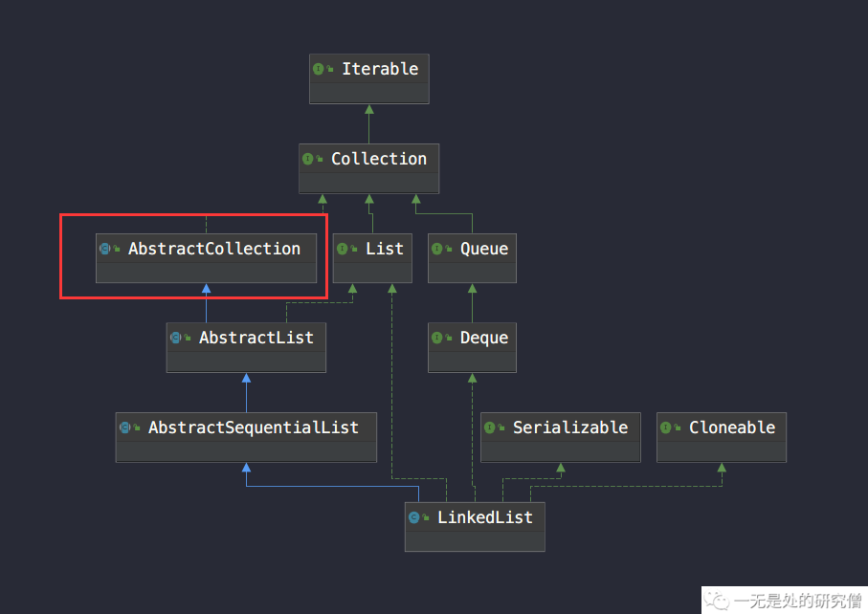Viewport: 868px width, 614px height.
Task: Click the WeChat logo in the watermark
Action: (x=718, y=601)
